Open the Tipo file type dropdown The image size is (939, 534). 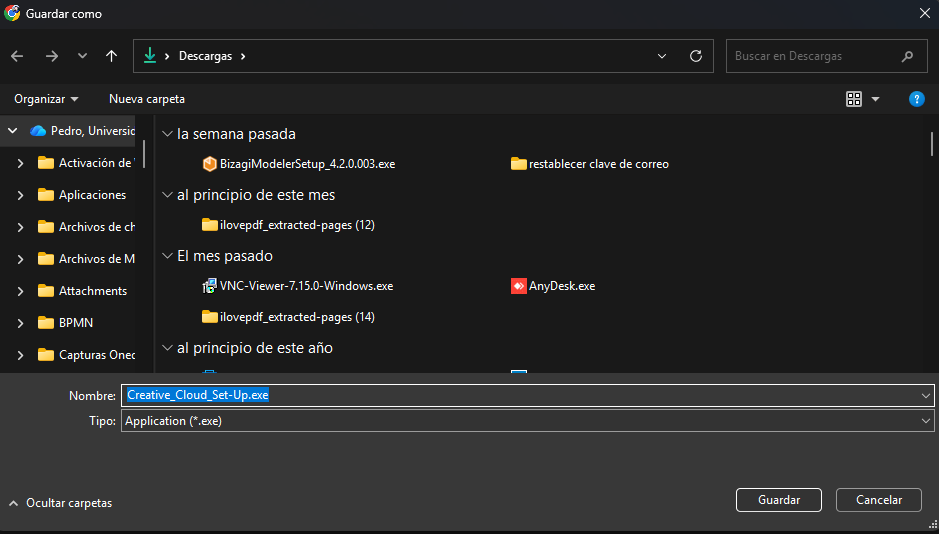pyautogui.click(x=527, y=422)
